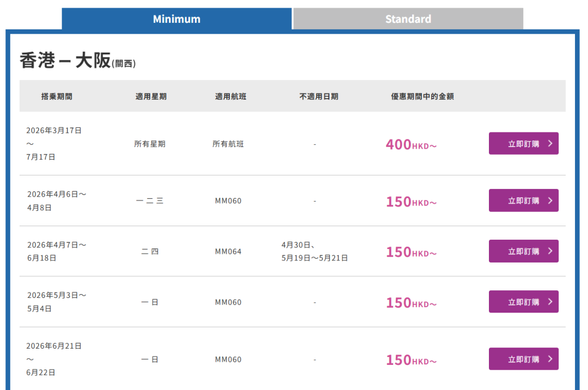Screen dimensions: 588x390
Task: Click the 所有航班 cell
Action: (x=228, y=144)
